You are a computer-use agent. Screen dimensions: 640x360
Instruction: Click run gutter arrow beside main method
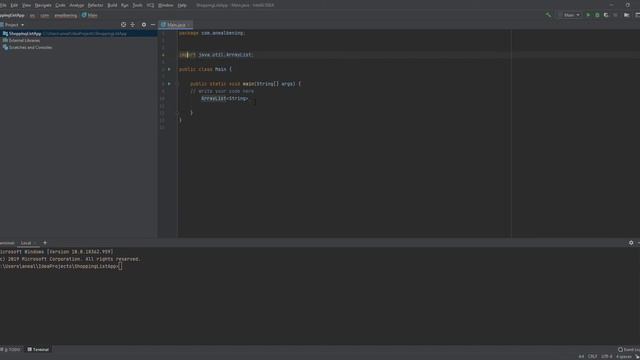(169, 84)
